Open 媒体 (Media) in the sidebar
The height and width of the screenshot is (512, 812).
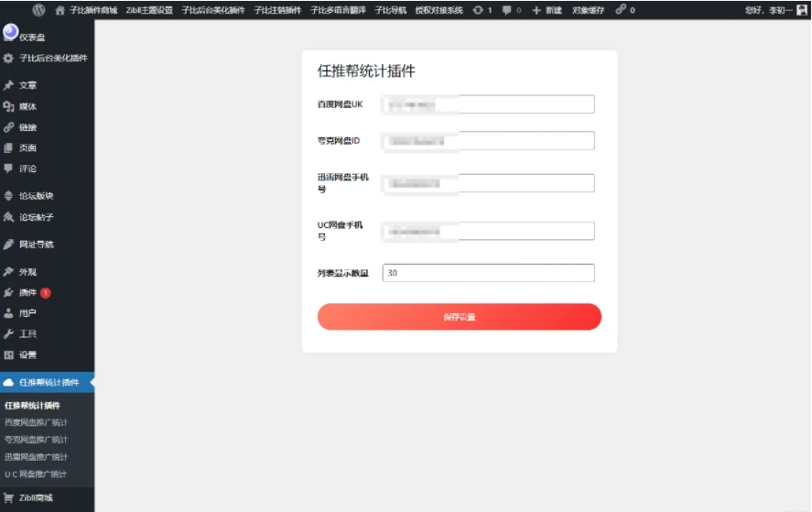tap(27, 106)
